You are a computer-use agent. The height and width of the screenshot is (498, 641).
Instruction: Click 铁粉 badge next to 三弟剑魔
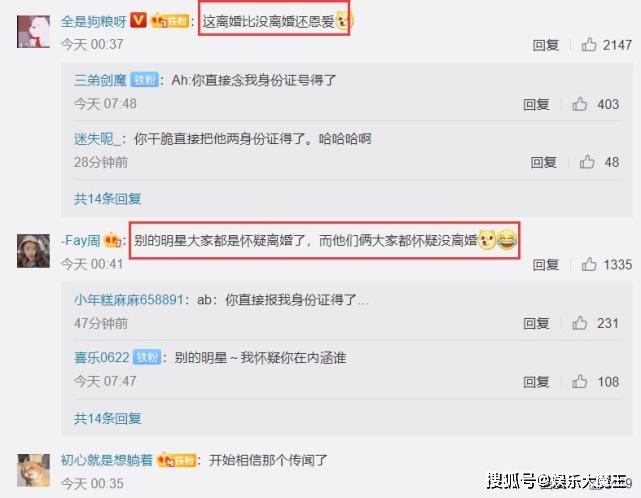coord(145,80)
